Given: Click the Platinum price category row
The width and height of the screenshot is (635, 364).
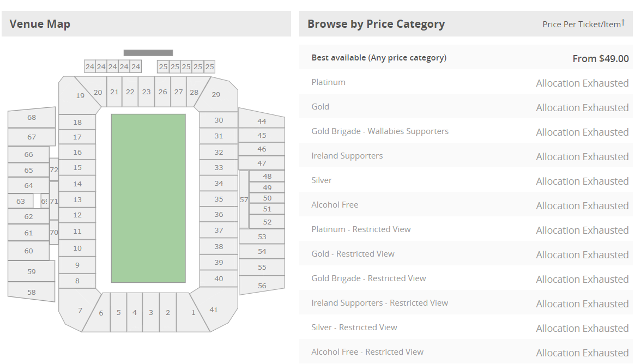Looking at the screenshot, I should pos(465,82).
